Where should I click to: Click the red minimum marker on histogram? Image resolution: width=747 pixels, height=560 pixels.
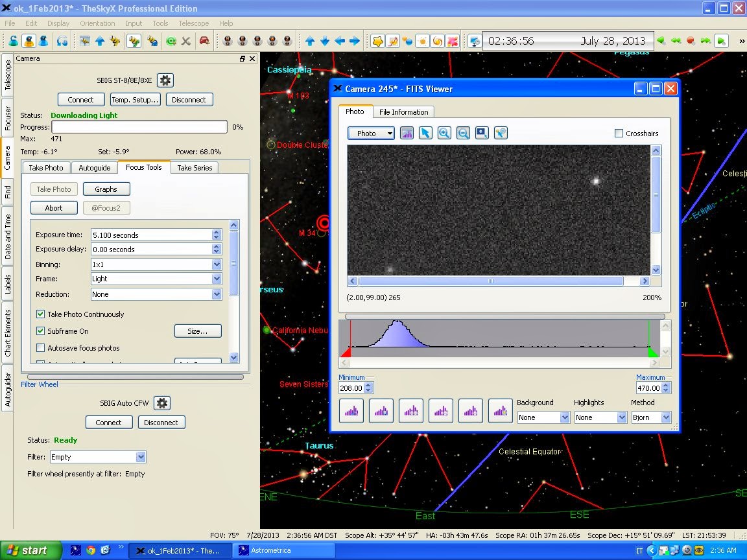[346, 352]
